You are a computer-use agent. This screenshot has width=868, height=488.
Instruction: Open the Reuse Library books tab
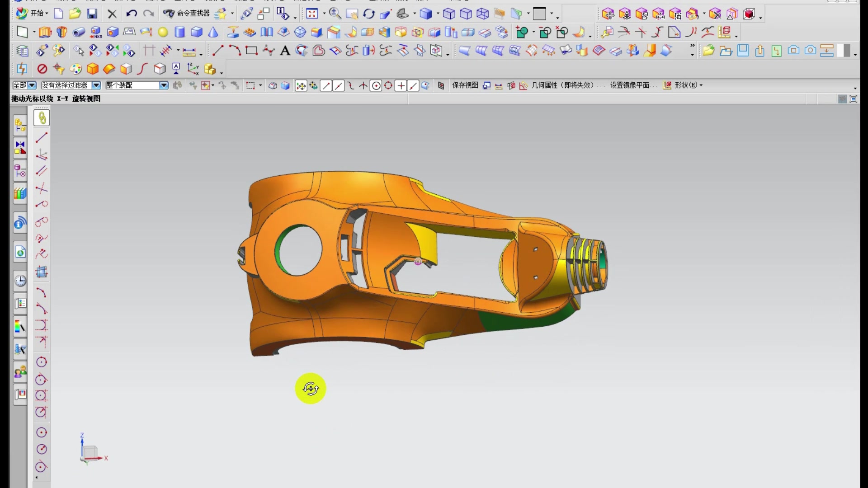point(20,194)
